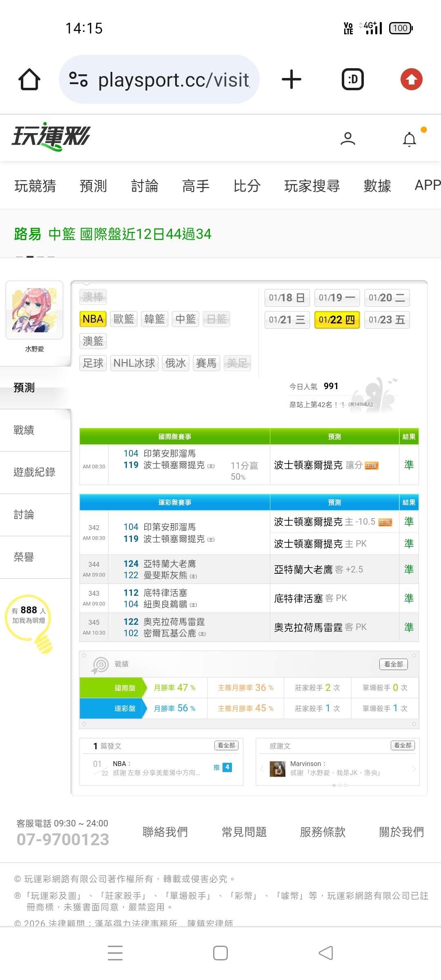Open 玩家搜尋 navigation item
The image size is (441, 980).
coord(312,186)
